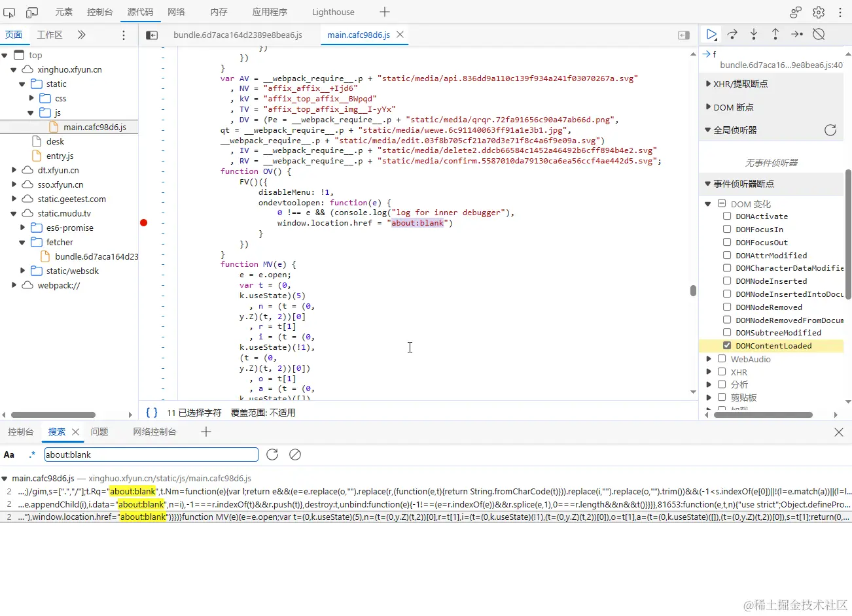The height and width of the screenshot is (616, 852).
Task: Switch to the Lighthouse tab
Action: click(x=333, y=12)
